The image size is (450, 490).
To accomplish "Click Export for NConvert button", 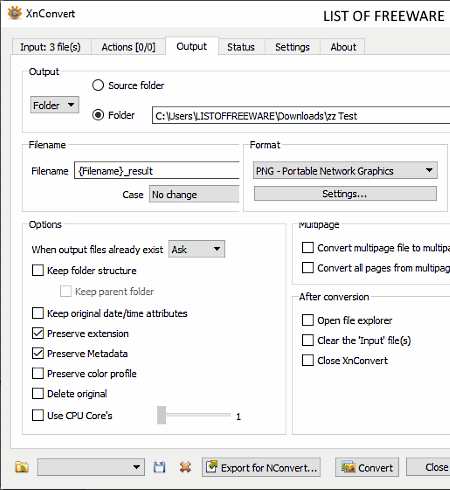I will (x=261, y=467).
